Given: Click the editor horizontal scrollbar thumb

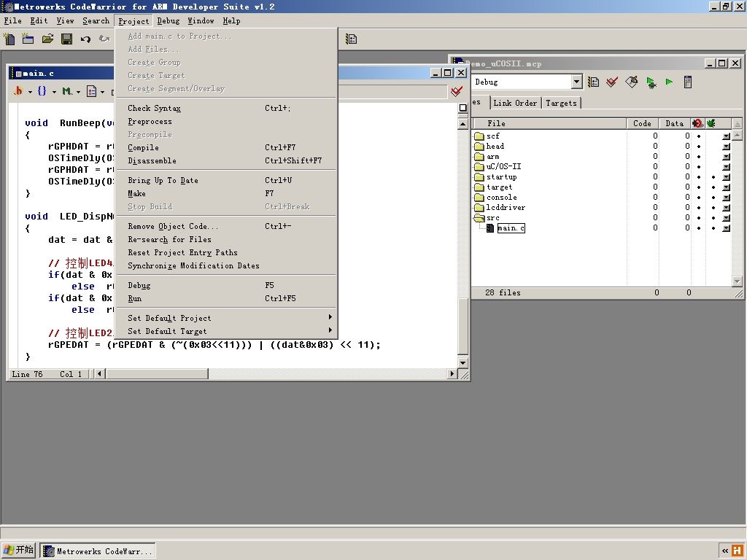Looking at the screenshot, I should pyautogui.click(x=157, y=374).
